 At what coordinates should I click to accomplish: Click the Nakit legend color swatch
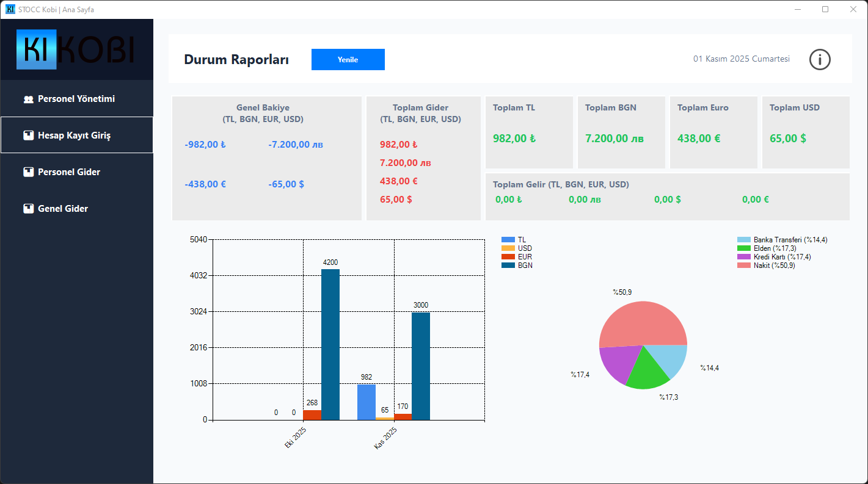tap(743, 265)
